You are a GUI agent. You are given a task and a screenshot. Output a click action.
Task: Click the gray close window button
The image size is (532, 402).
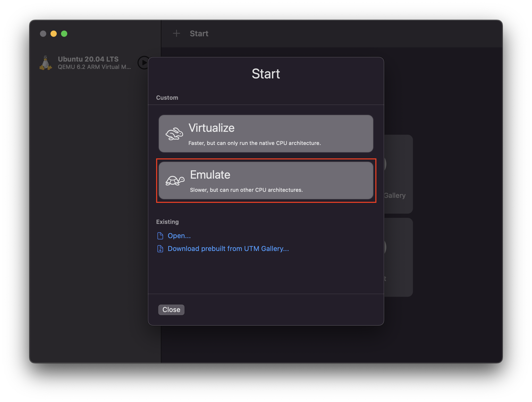[x=43, y=34]
